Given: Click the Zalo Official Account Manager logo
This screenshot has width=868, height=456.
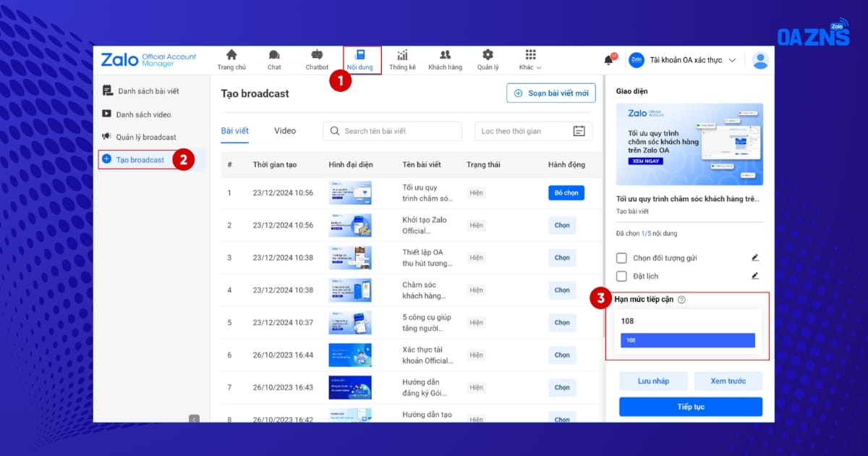Looking at the screenshot, I should pyautogui.click(x=148, y=60).
